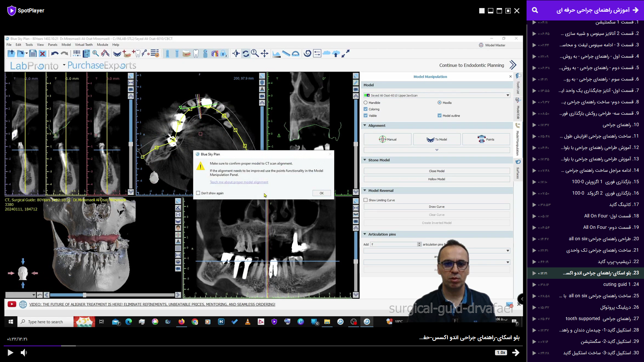644x362 pixels.
Task: Click the cloud upload icon in toolbar
Action: pos(336,53)
